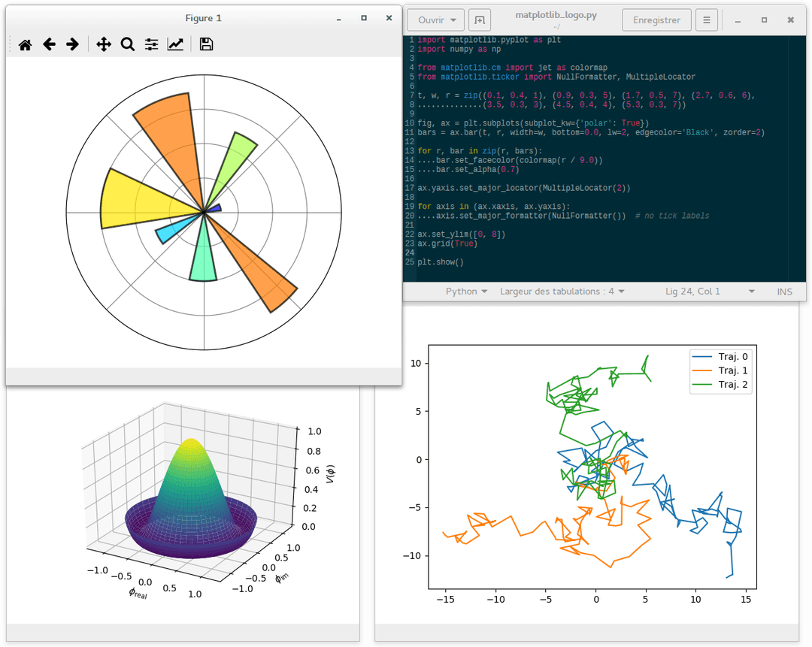Expand the Ouvrir dropdown arrow

coord(456,20)
